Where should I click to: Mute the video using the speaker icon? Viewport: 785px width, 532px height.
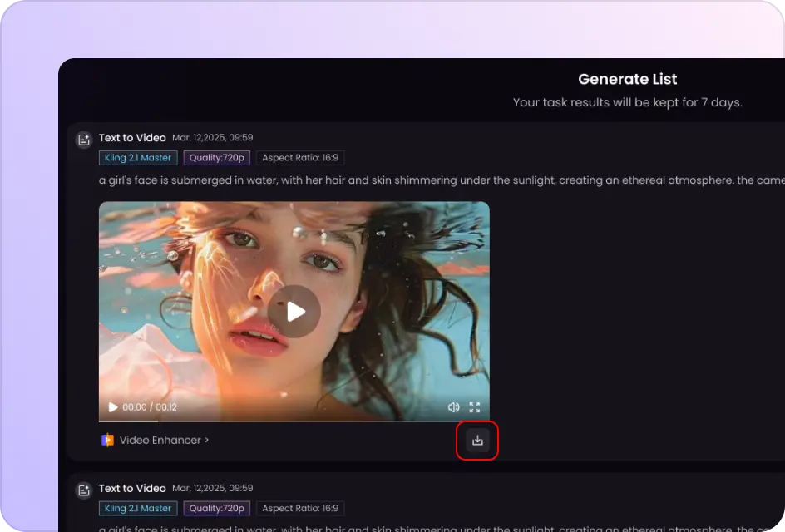453,407
